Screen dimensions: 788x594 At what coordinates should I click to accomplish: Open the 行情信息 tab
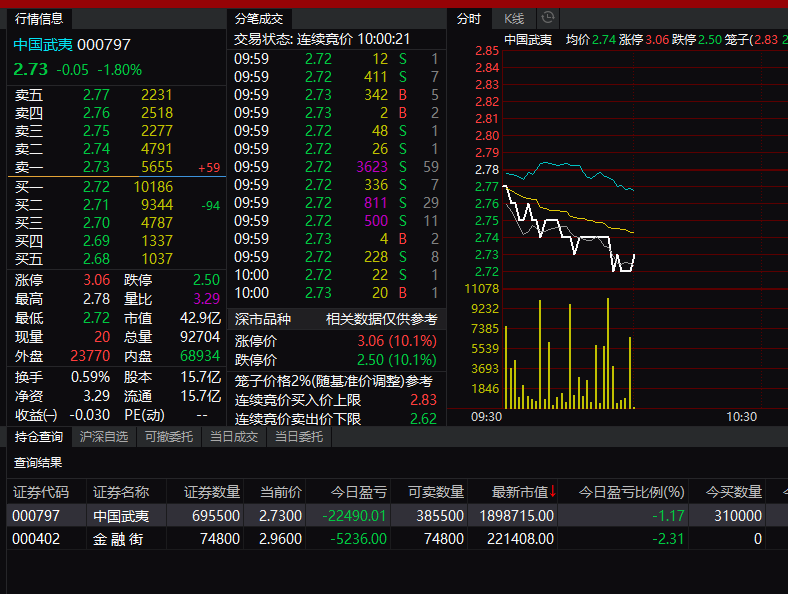pos(39,19)
